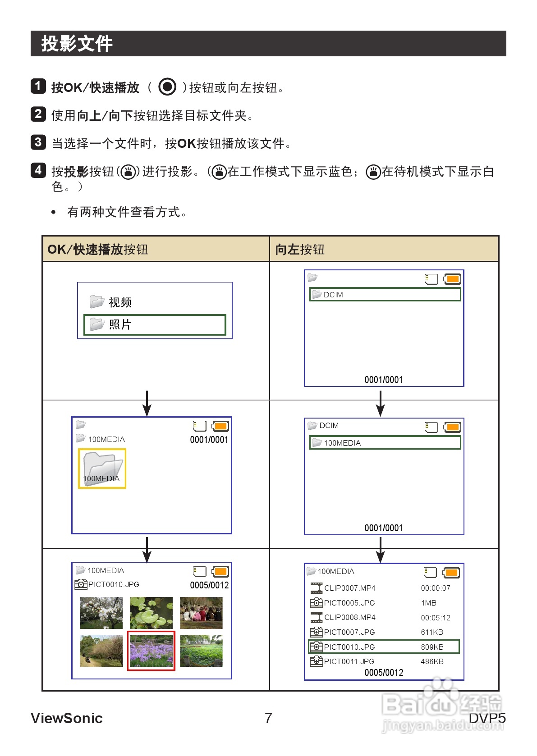Click SD card icon in DCIM breadcrumb screen
This screenshot has width=537, height=756.
(431, 427)
